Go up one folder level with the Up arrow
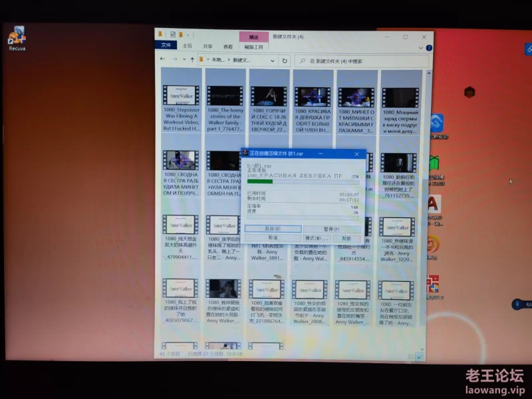The height and width of the screenshot is (399, 532). click(x=192, y=60)
